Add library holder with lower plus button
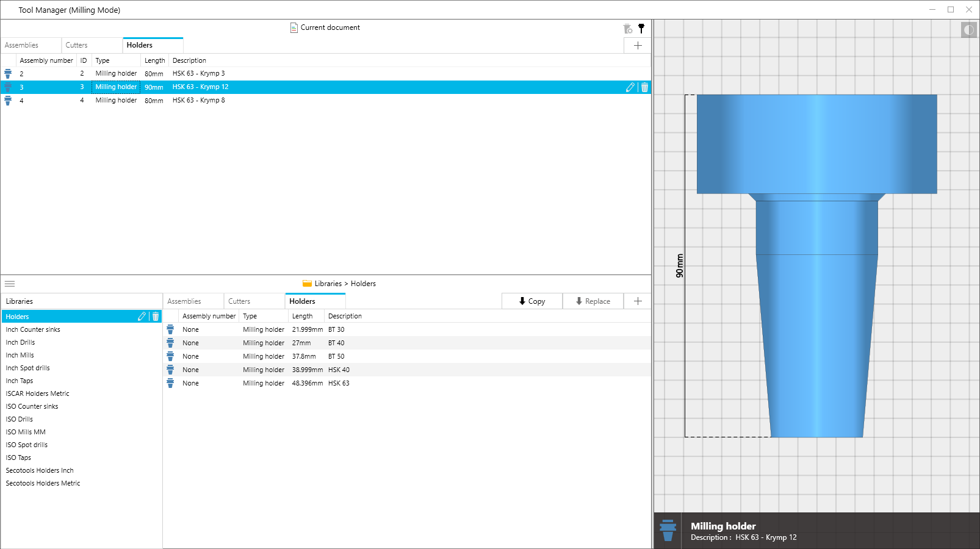980x549 pixels. click(638, 301)
